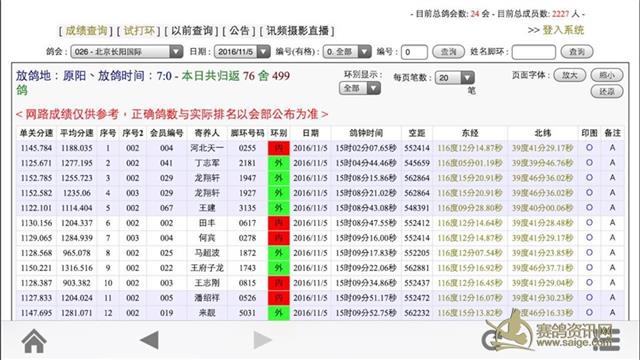Viewport: 640px width, 360px height.
Task: Open the 环别显示 全部 dropdown
Action: [x=360, y=88]
